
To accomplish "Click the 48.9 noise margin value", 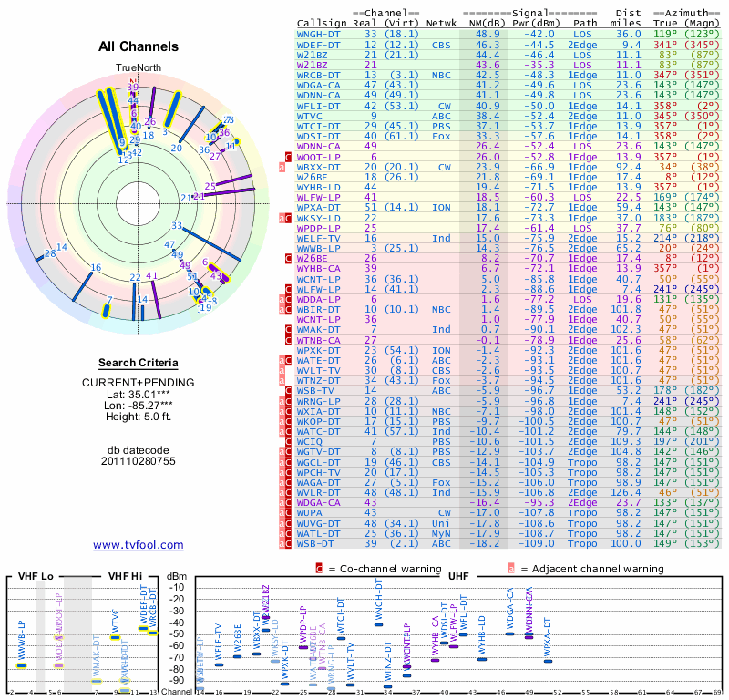I will click(488, 34).
